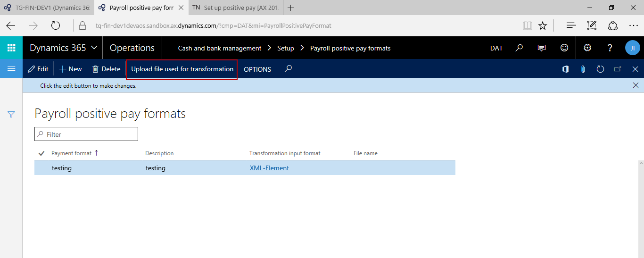This screenshot has height=258, width=644.
Task: Click Upload file used for transformation
Action: coord(182,69)
